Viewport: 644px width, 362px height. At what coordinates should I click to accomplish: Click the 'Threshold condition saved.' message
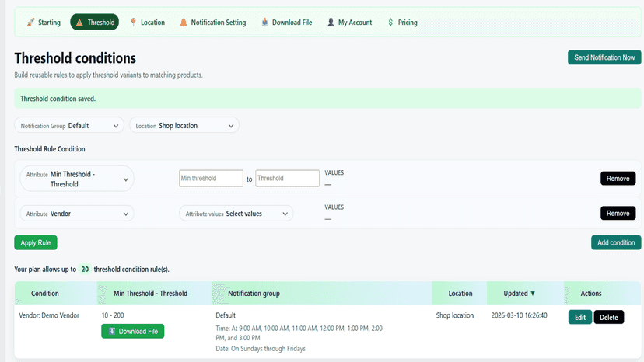(x=58, y=99)
